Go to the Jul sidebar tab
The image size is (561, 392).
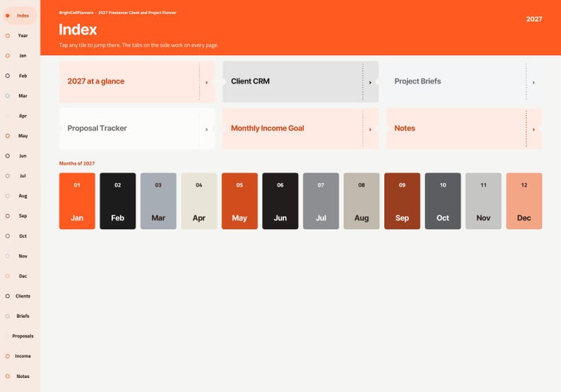(x=20, y=176)
